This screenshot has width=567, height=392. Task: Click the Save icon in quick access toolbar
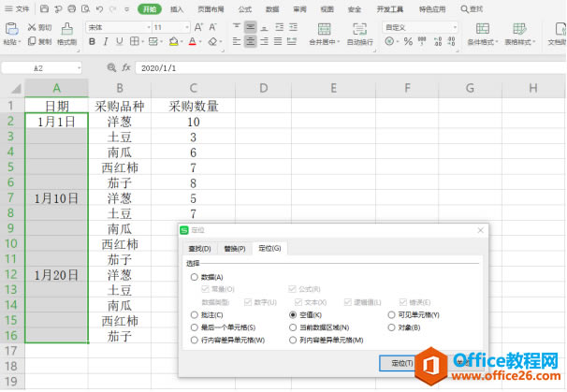(x=44, y=8)
